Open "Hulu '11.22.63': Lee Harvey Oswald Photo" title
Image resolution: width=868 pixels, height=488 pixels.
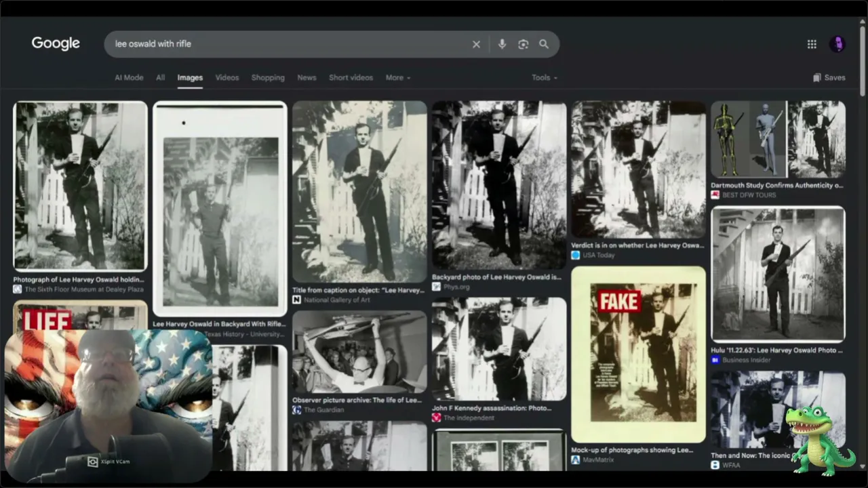(777, 350)
